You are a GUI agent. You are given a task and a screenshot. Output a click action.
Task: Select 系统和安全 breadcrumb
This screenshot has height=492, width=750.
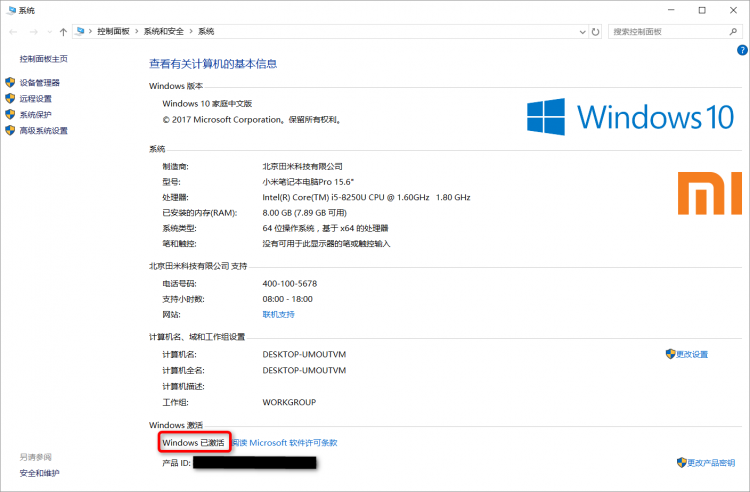click(164, 32)
